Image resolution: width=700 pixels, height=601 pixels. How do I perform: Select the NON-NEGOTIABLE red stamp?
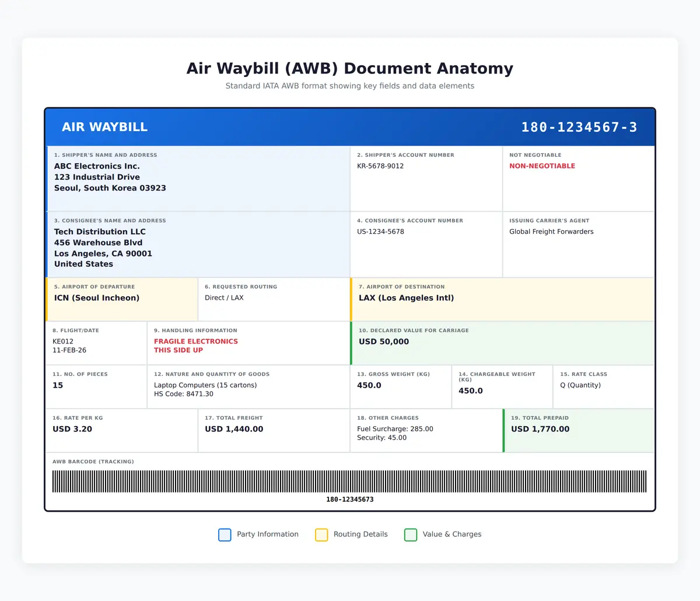point(542,166)
